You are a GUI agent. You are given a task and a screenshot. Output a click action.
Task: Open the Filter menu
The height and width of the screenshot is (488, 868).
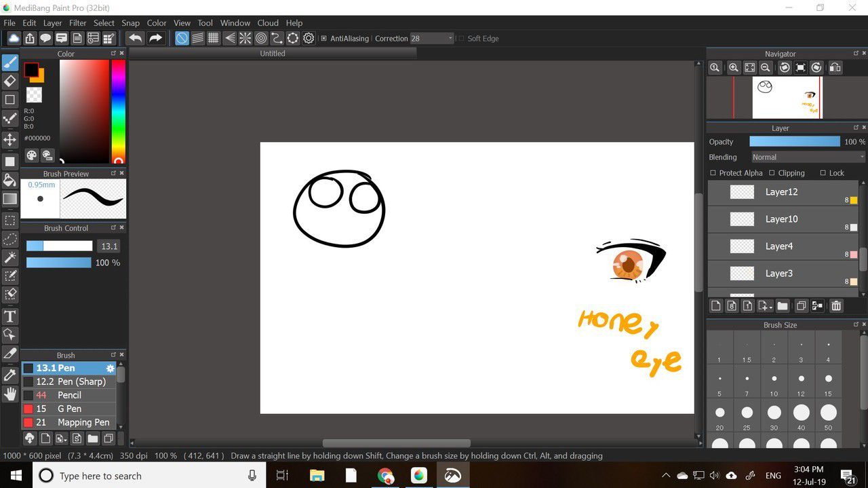click(x=78, y=23)
